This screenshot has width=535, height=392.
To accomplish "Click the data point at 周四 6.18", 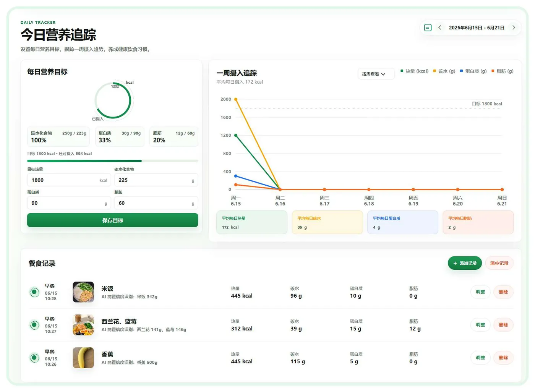I will (x=369, y=190).
